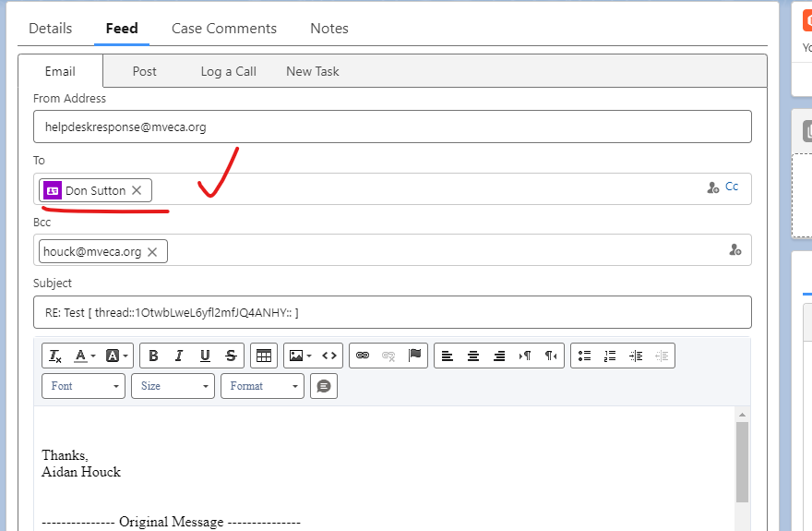The height and width of the screenshot is (531, 812).
Task: Insert a bulleted list
Action: [584, 356]
